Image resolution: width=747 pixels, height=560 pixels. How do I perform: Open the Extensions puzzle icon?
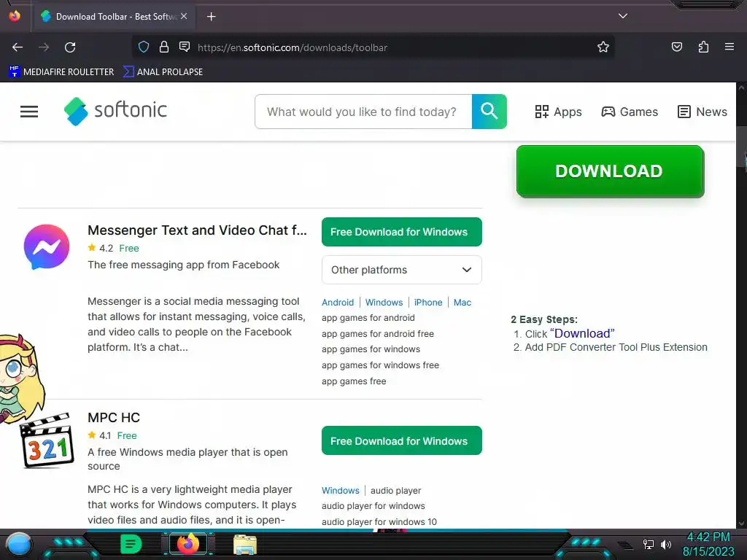pos(703,47)
